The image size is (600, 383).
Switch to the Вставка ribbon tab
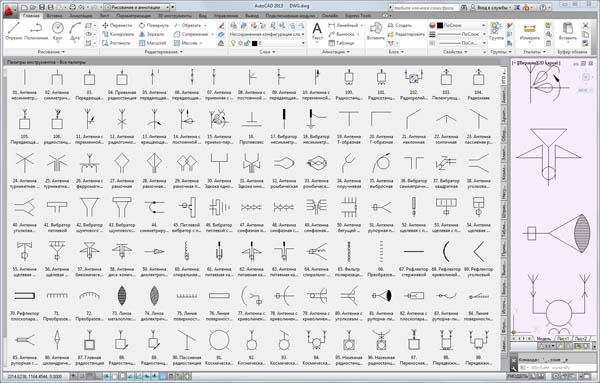pyautogui.click(x=54, y=16)
